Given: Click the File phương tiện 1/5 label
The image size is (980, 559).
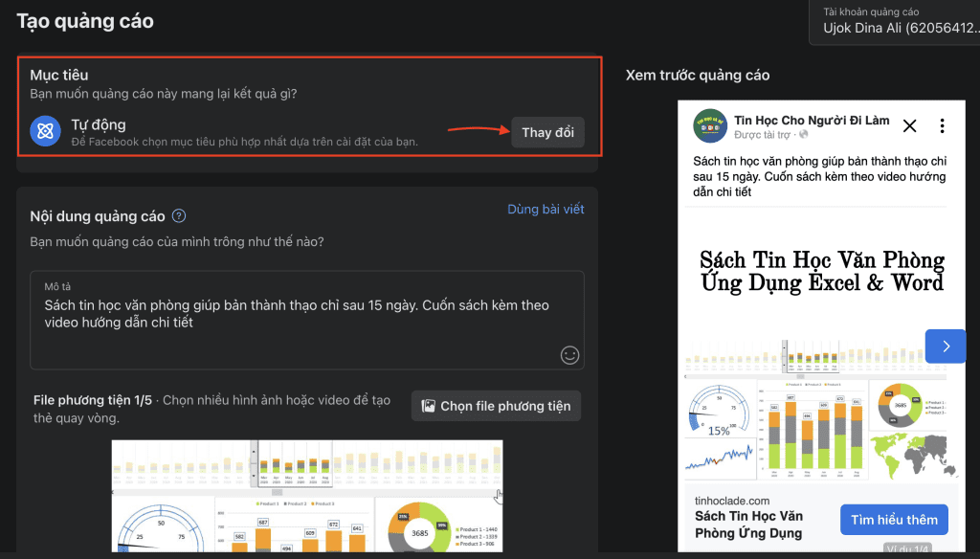Looking at the screenshot, I should coord(93,400).
